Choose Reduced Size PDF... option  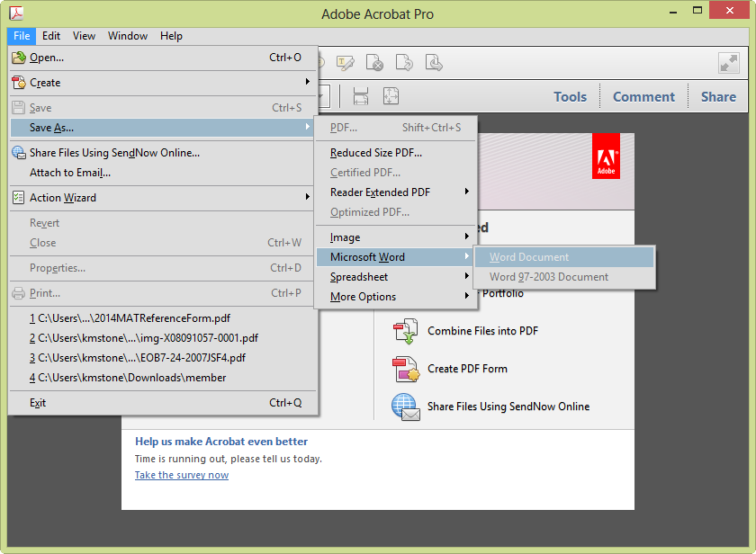point(395,153)
